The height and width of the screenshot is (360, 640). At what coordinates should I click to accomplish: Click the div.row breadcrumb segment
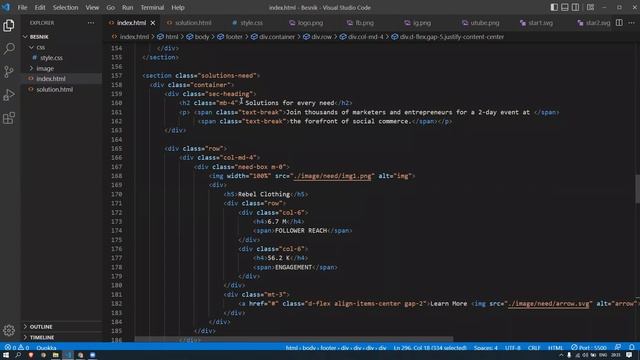click(x=317, y=37)
